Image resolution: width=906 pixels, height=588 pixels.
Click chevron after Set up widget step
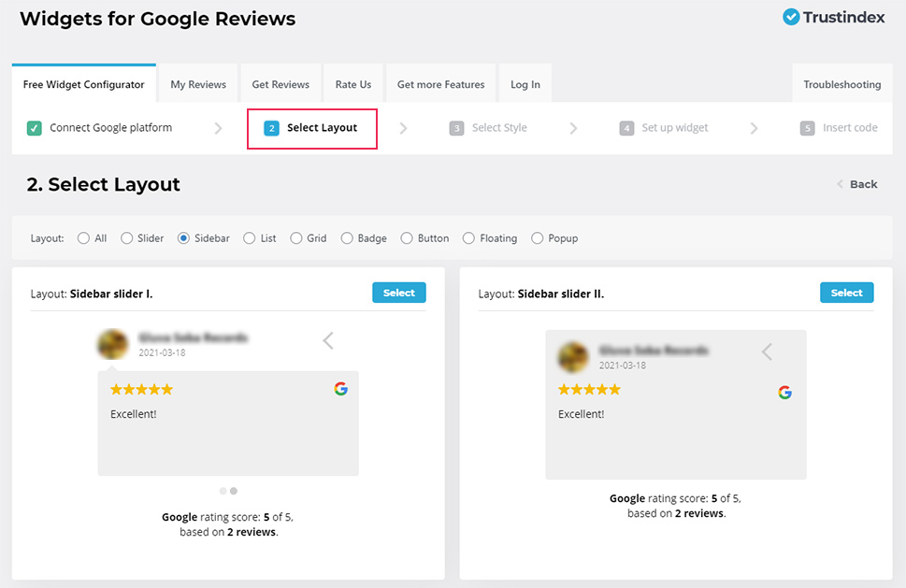coord(754,128)
